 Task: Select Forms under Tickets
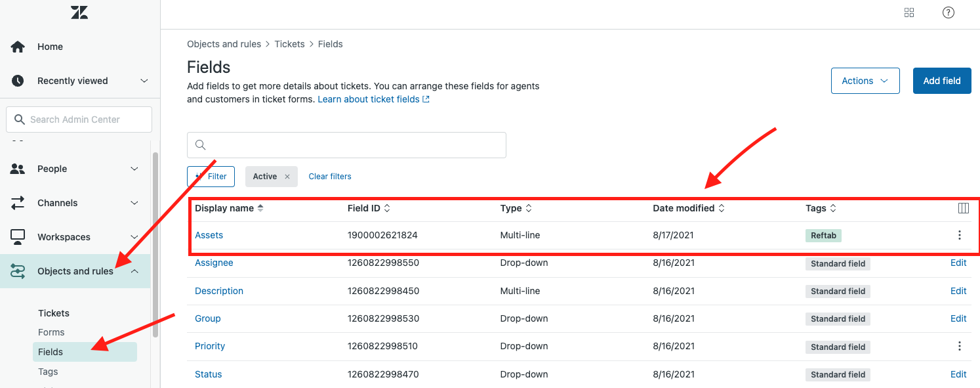pyautogui.click(x=51, y=332)
